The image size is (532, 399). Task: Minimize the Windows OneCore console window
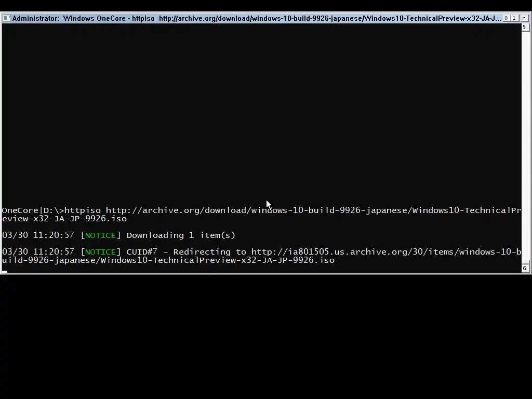pos(506,18)
